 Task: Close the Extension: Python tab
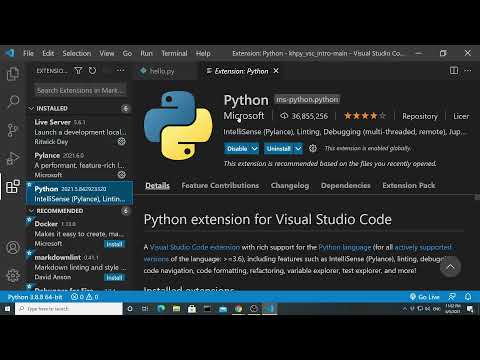coord(276,71)
